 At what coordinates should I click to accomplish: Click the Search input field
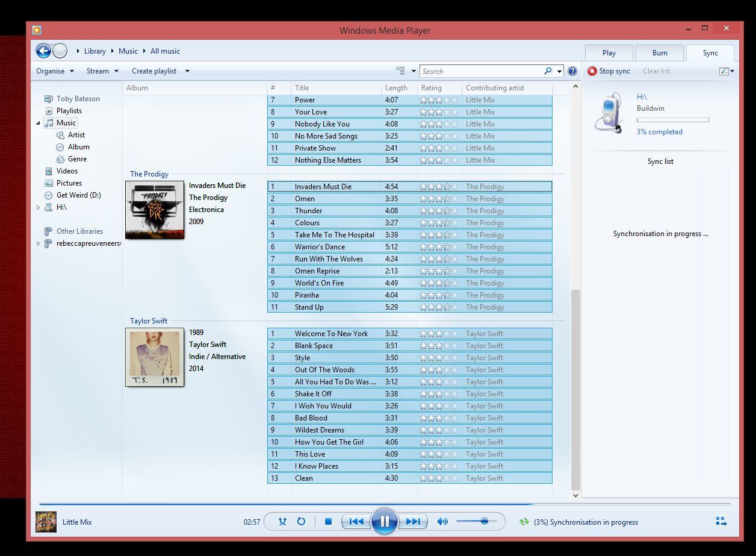click(x=482, y=71)
